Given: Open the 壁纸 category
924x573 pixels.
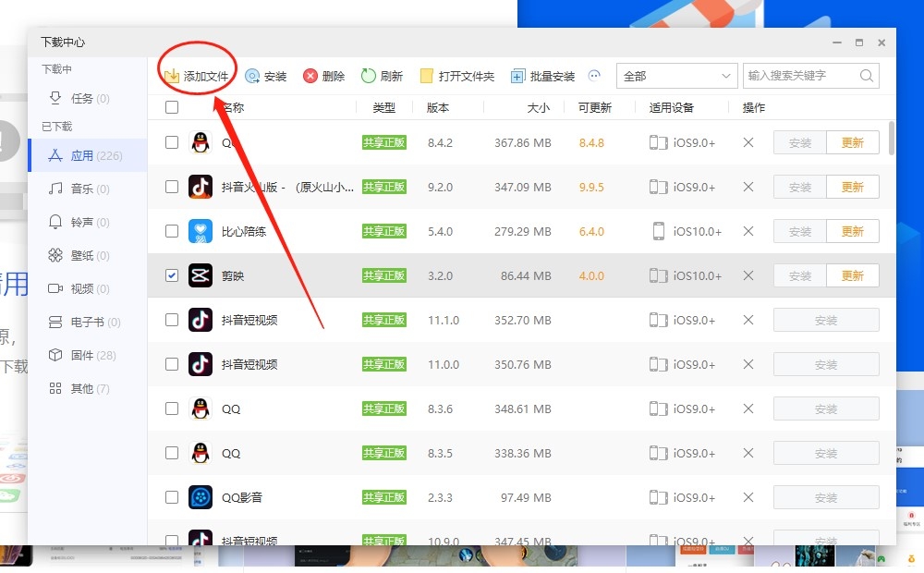Looking at the screenshot, I should [x=87, y=255].
